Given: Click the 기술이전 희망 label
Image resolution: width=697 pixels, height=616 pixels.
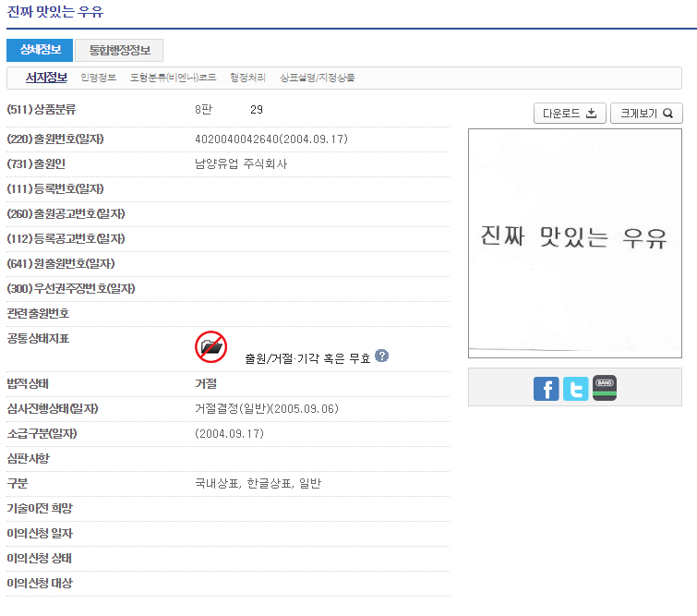Looking at the screenshot, I should coord(40,508).
